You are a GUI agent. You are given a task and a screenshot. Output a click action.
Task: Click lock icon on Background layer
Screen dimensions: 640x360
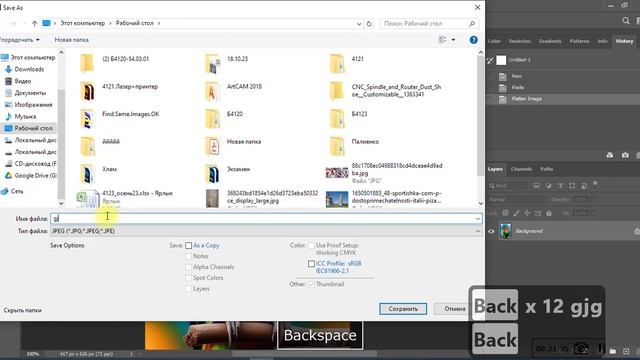coord(637,231)
